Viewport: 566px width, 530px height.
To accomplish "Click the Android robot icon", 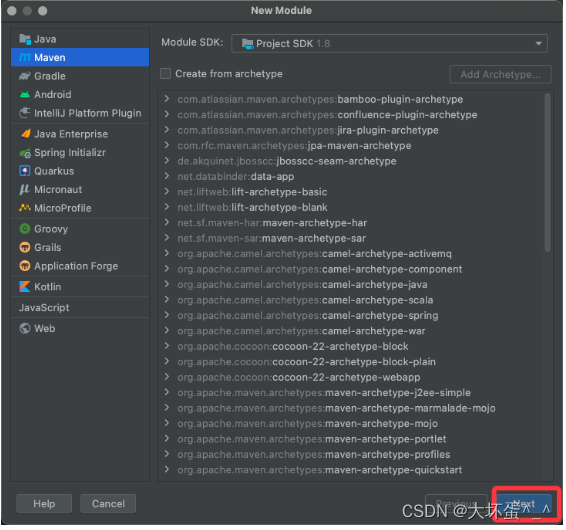I will tap(25, 95).
